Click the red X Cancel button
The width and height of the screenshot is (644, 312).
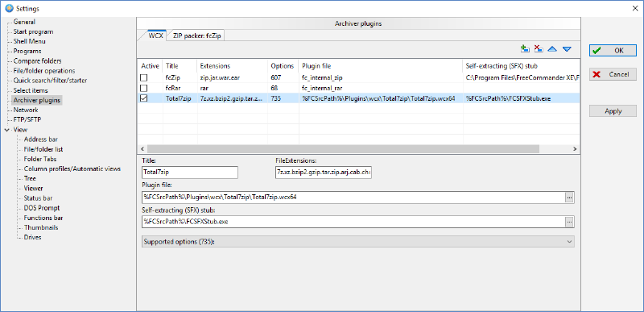[613, 74]
